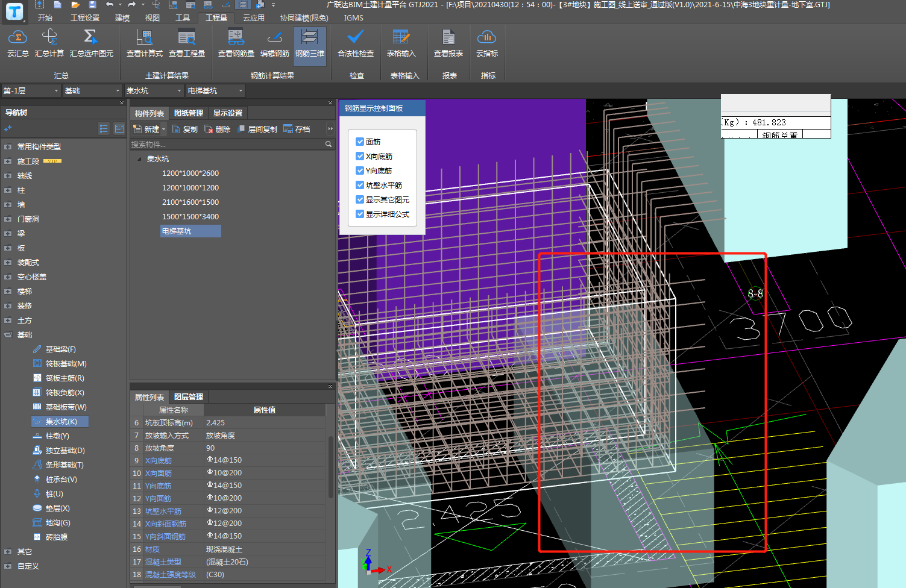
Task: Switch to the 图层管理 tab
Action: pos(189,396)
